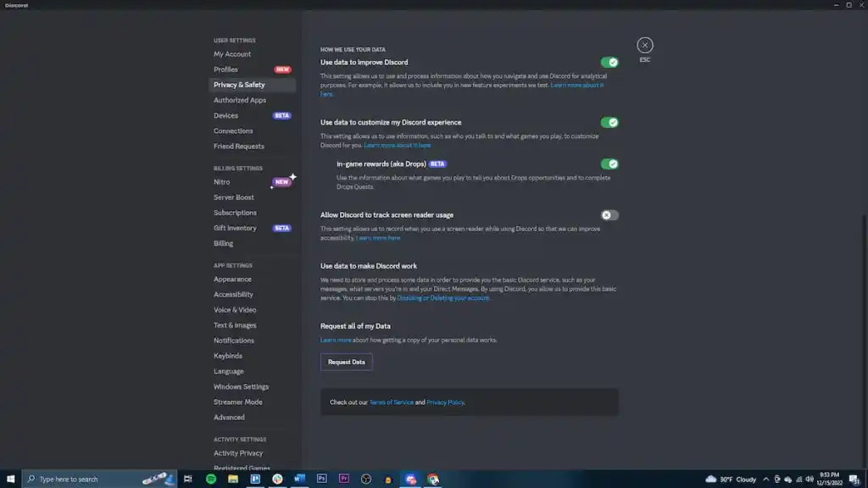Click the taskbar search box

(100, 480)
